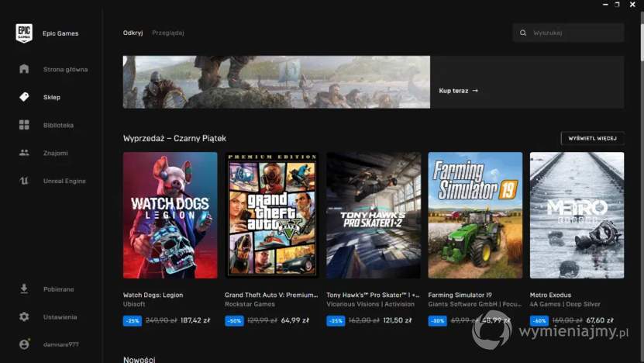This screenshot has height=363, width=644.
Task: Click the WYŚWIETL WIĘCEJ button
Action: (x=592, y=138)
